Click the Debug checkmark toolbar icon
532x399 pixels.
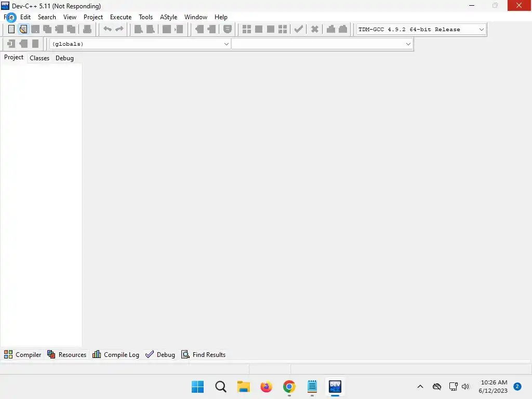[x=298, y=29]
